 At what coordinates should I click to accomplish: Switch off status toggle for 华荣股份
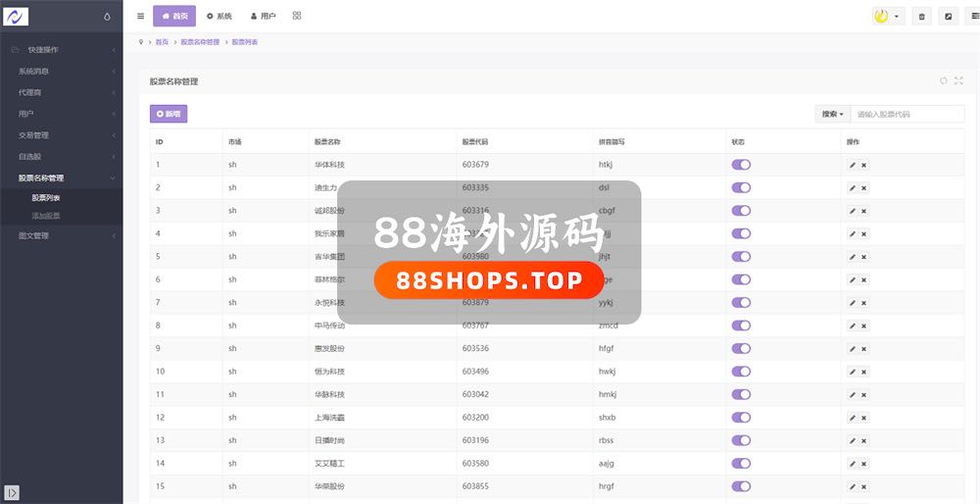[x=741, y=486]
